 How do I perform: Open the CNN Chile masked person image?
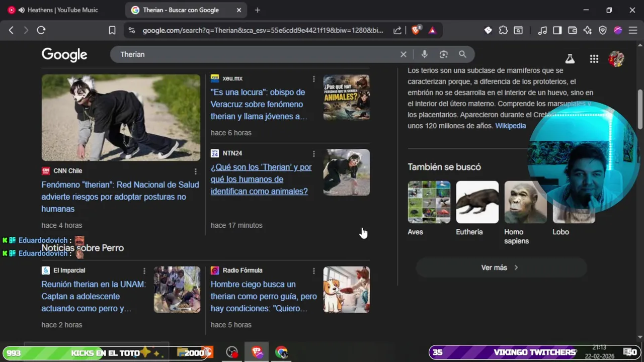121,118
